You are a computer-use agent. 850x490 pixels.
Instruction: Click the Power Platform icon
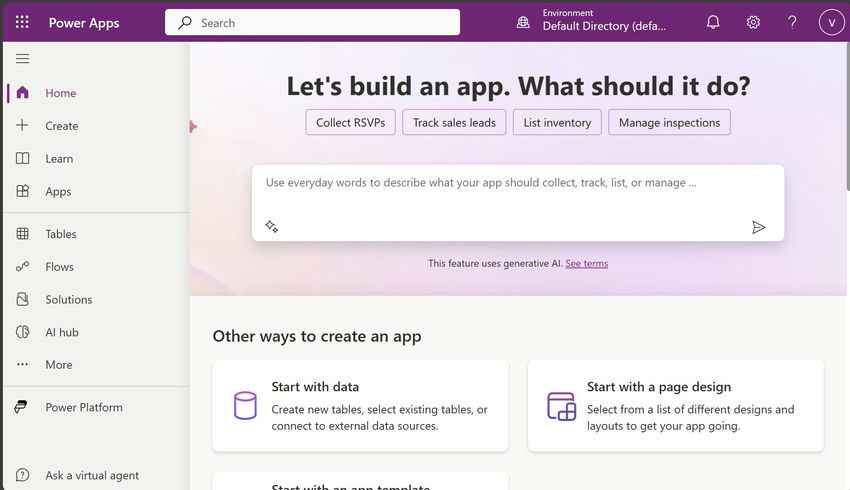(x=21, y=407)
